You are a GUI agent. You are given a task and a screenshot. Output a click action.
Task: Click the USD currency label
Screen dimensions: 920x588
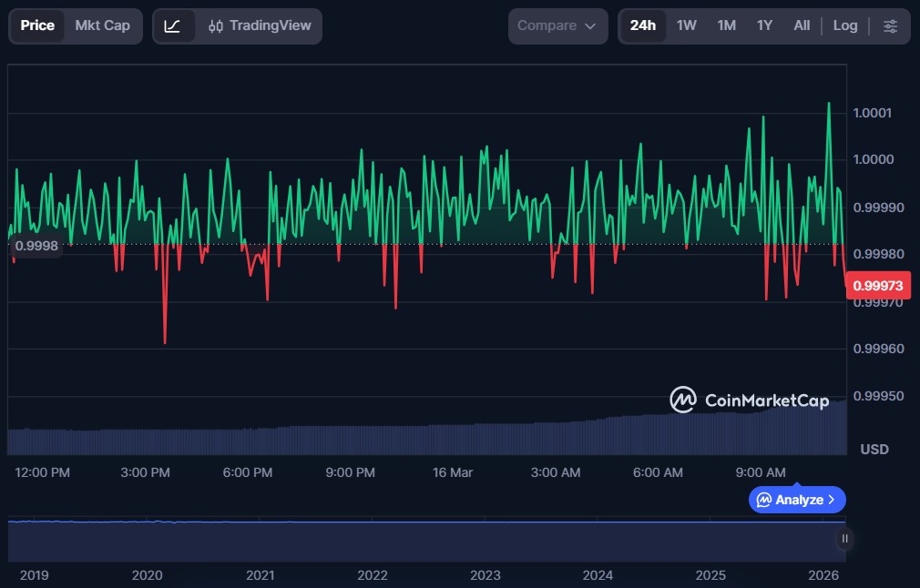pos(874,449)
